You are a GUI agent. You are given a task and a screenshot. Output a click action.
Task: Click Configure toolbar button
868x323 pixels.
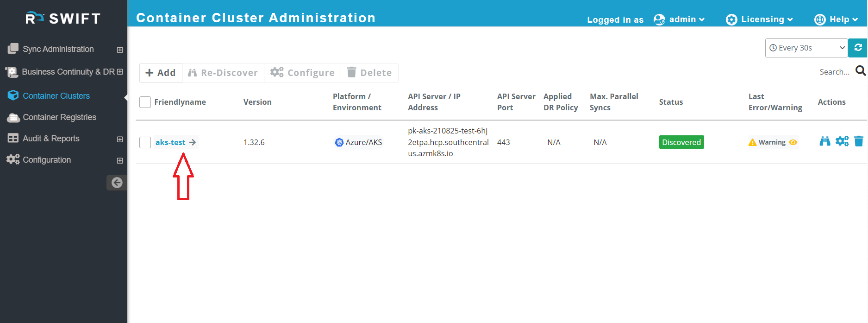point(302,73)
